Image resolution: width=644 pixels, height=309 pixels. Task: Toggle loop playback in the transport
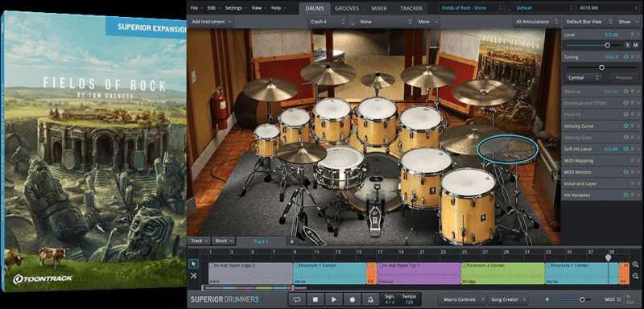(296, 299)
